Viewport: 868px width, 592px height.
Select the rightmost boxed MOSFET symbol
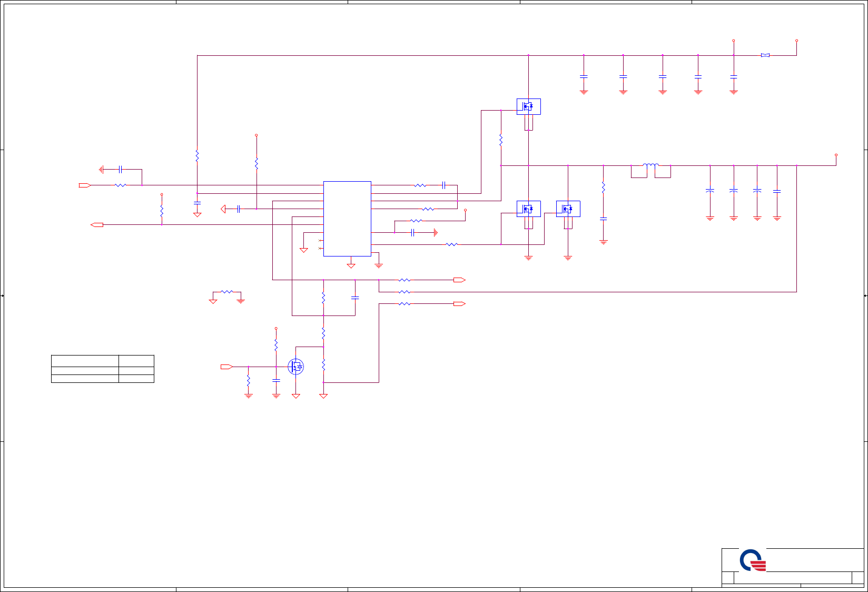click(x=568, y=209)
